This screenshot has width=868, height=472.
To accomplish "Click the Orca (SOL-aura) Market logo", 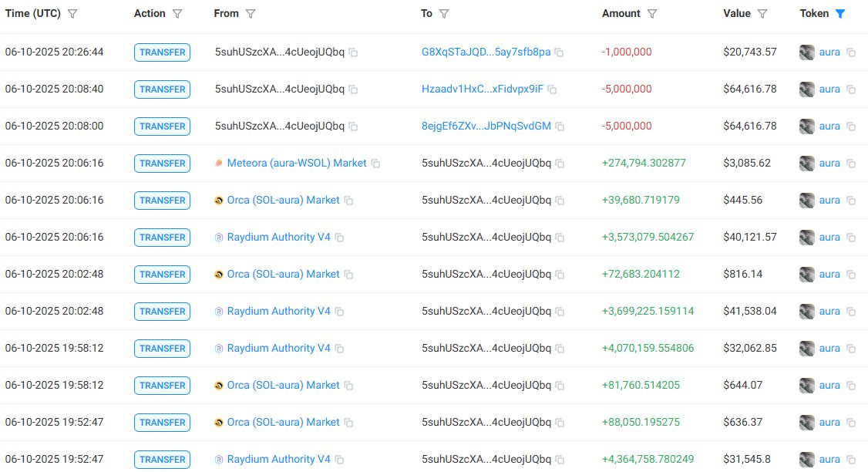I will coord(218,201).
